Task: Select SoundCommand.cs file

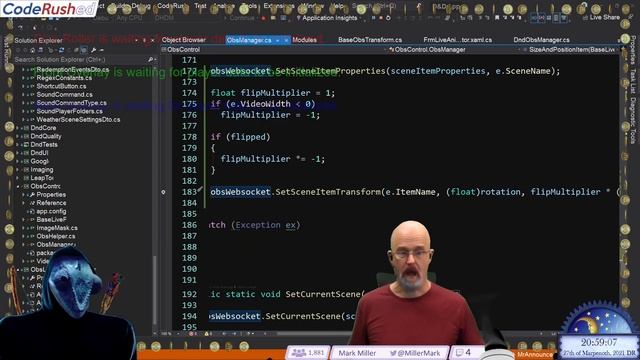Action: point(64,95)
